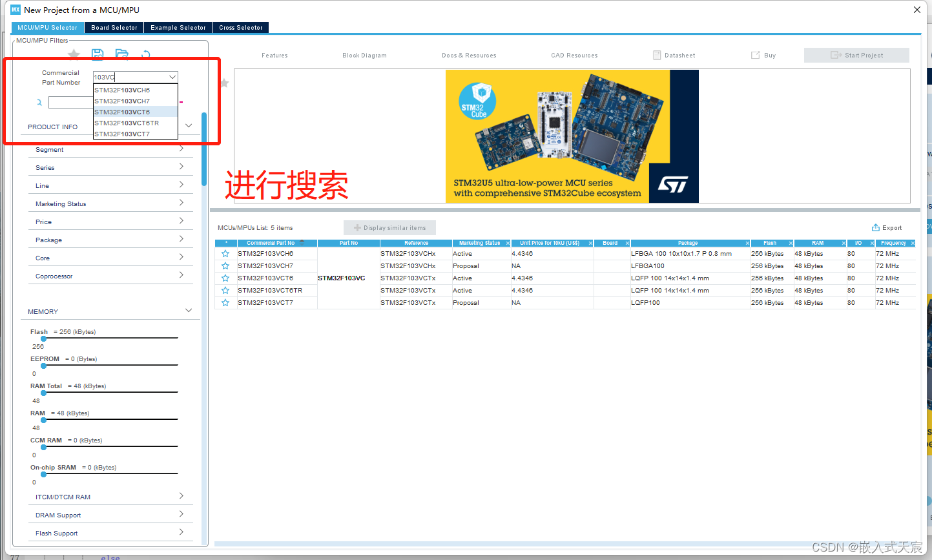Expand the Series filter
The width and height of the screenshot is (932, 560).
(181, 167)
